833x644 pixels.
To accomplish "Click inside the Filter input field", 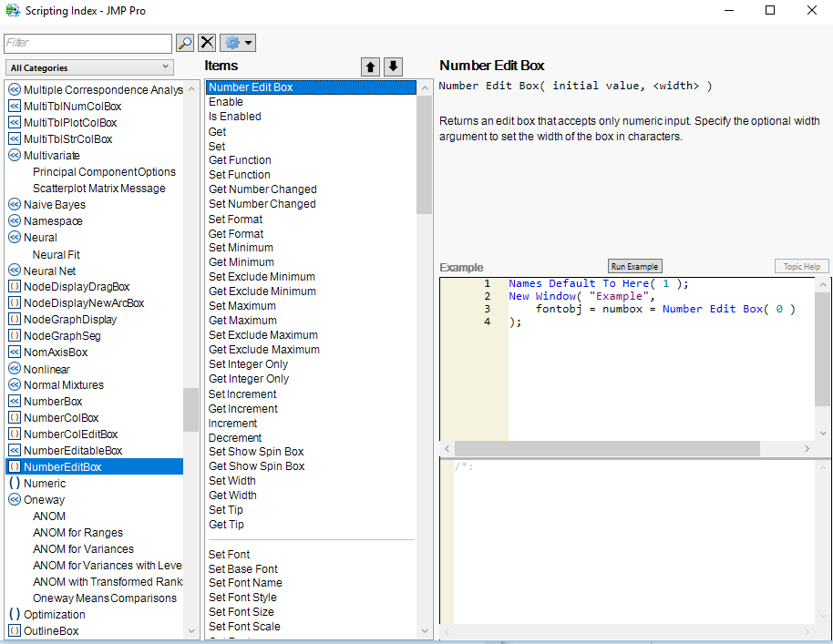I will 87,43.
